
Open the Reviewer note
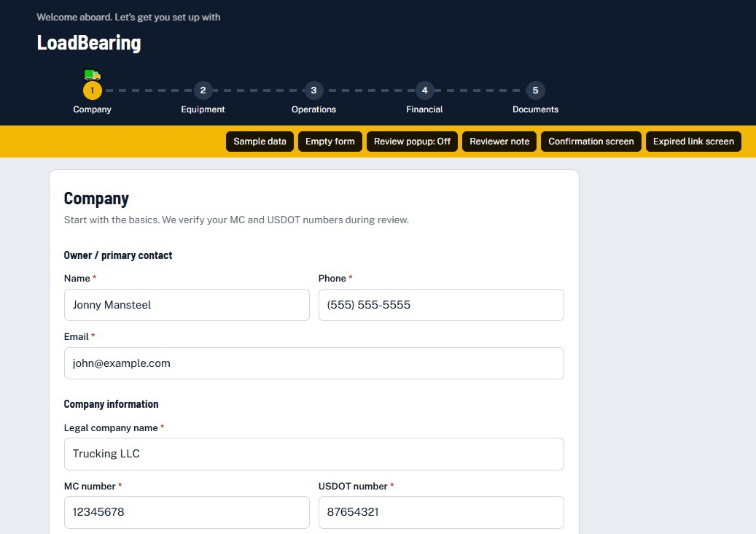(x=499, y=142)
